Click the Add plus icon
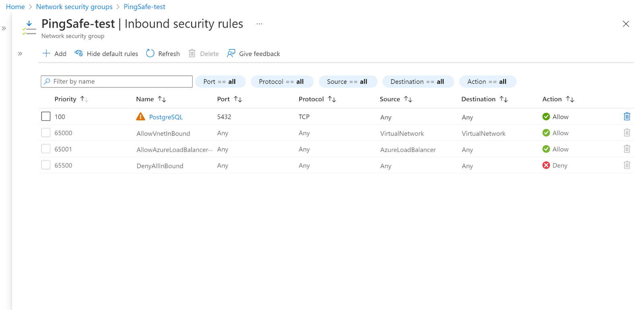Viewport: 644px width, 310px height. coord(46,54)
